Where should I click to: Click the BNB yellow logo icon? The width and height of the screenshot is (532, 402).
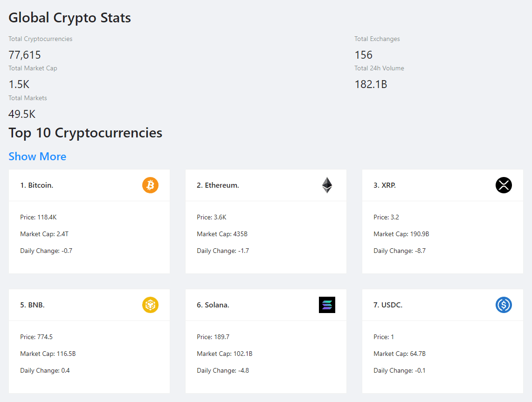coord(150,305)
